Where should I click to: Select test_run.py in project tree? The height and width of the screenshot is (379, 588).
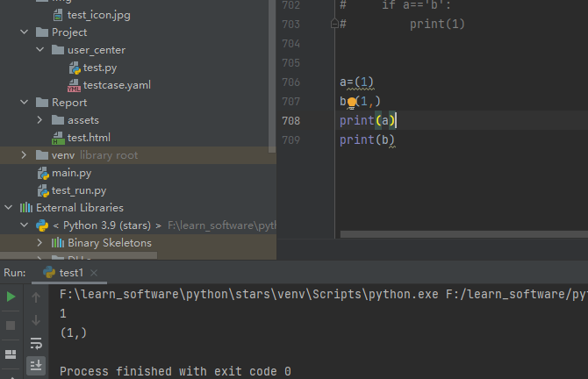tap(79, 190)
